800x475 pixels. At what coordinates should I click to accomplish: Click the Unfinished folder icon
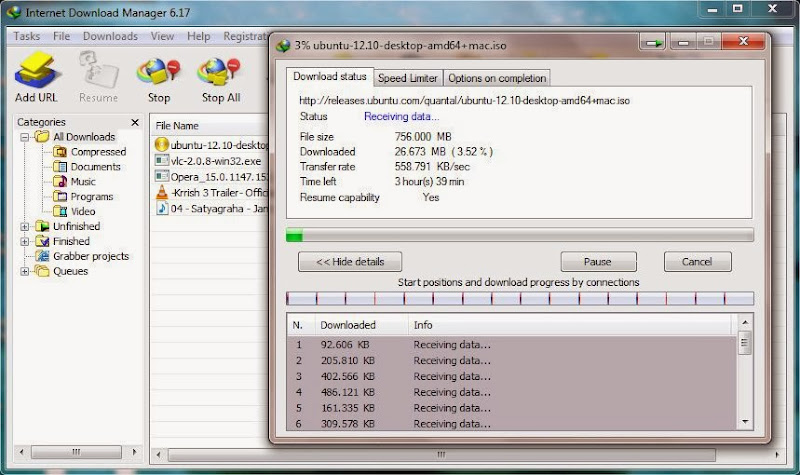(42, 226)
